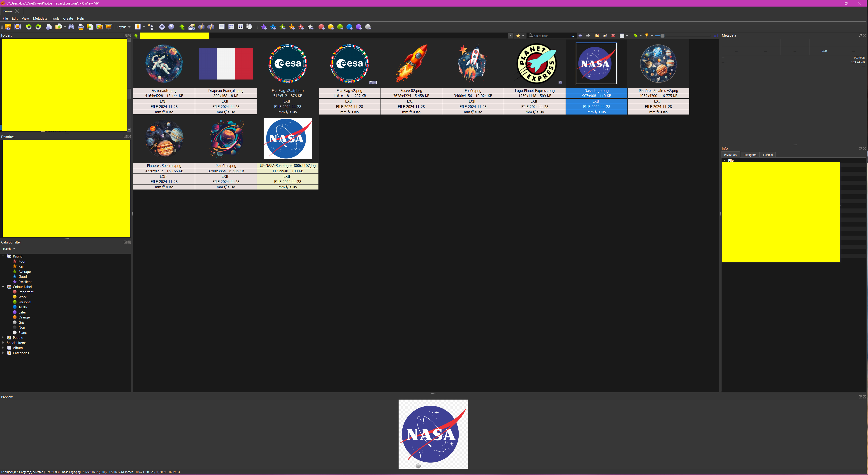868x475 pixels.
Task: Collapse the Rating tree node
Action: click(x=3, y=256)
